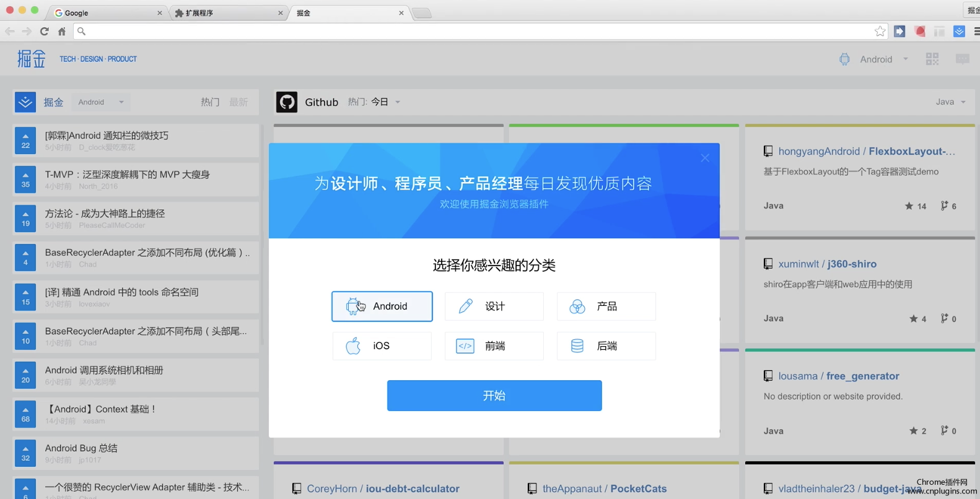The width and height of the screenshot is (980, 499).
Task: Click the blue arrow extension icon in toolbar
Action: point(899,32)
